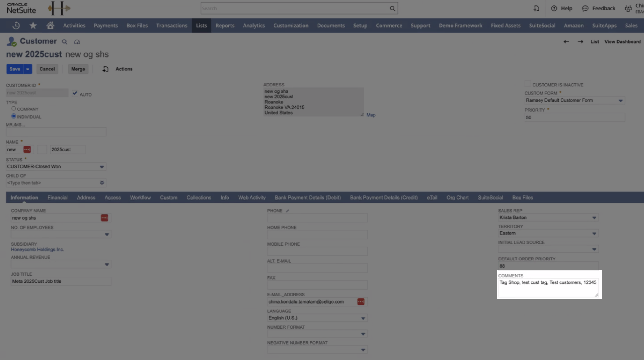Viewport: 644px width, 360px height.
Task: Open the dashboard gauge icon beside Customer title
Action: click(x=77, y=42)
